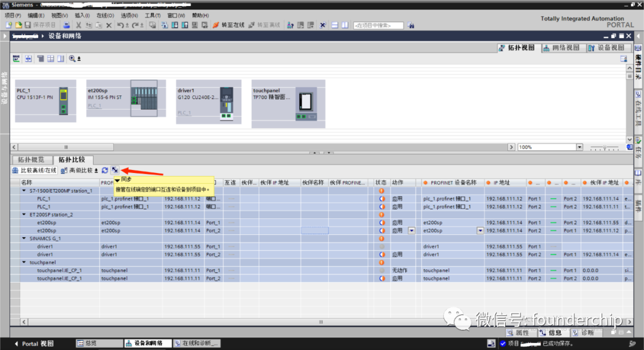Select the PLC_1 CPU 1513F-1 PN device
Viewport: 644px width, 350px height.
point(45,101)
